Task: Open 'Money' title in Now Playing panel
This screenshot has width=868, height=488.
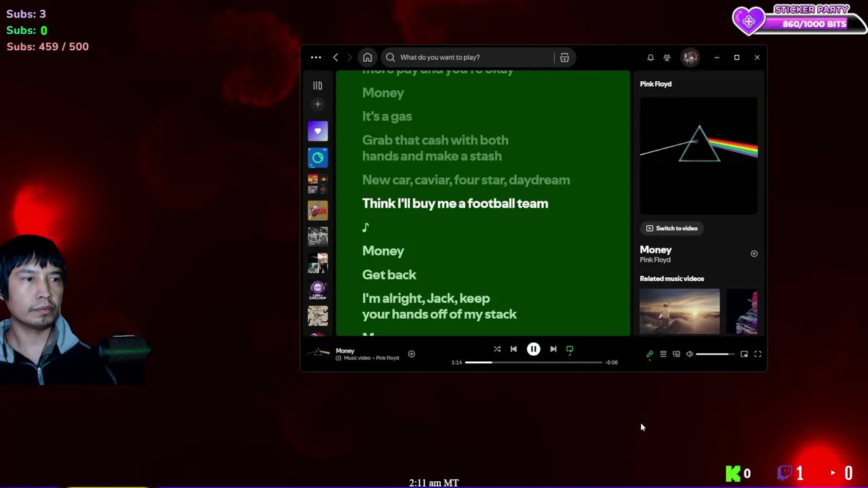Action: (655, 250)
